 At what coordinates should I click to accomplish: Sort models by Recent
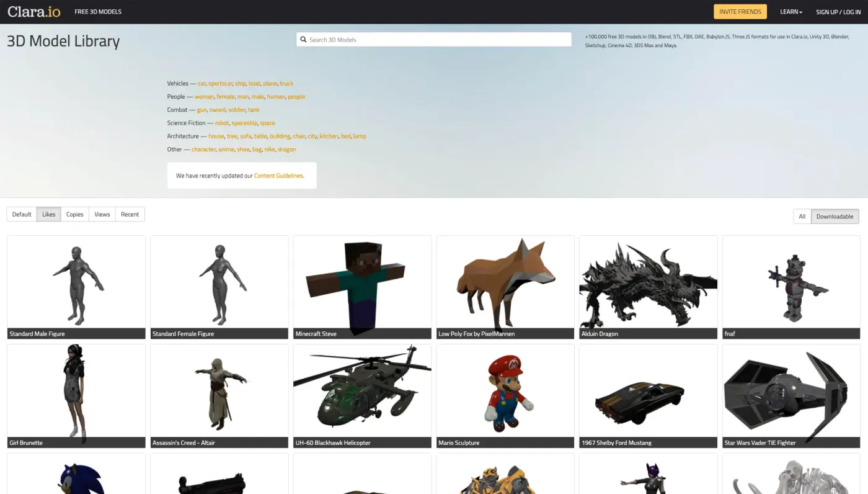130,214
